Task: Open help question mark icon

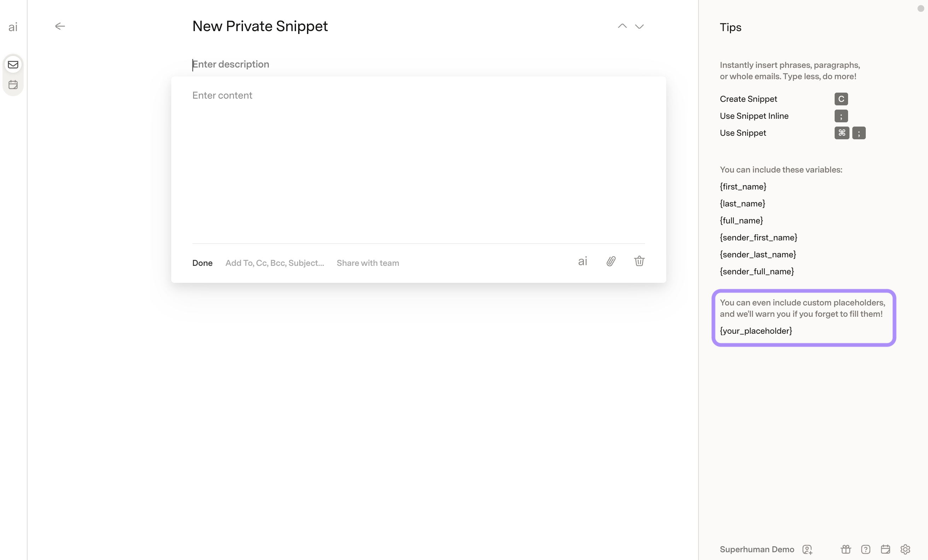Action: [x=865, y=549]
